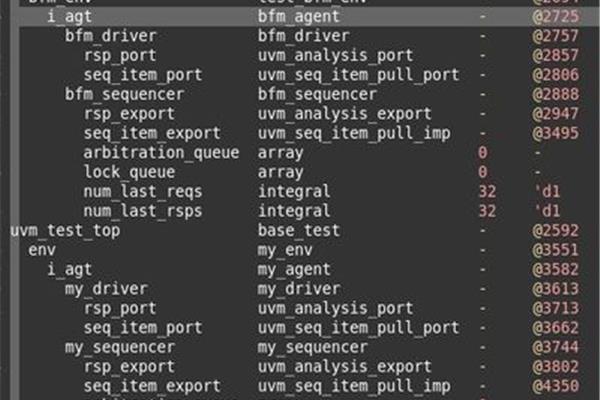Select rsp_export under bfm_sequencer
This screenshot has width=600, height=400.
tap(129, 114)
